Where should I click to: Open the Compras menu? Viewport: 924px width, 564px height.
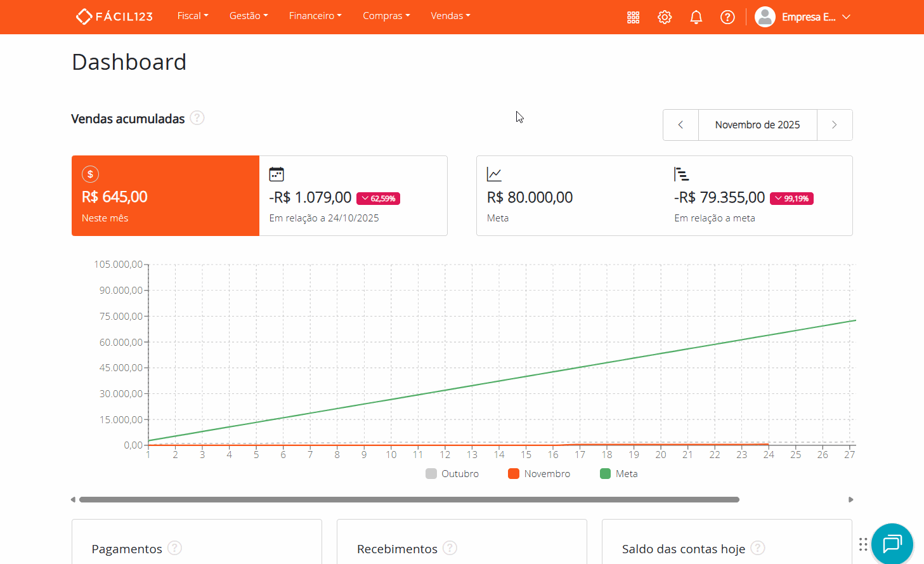386,16
